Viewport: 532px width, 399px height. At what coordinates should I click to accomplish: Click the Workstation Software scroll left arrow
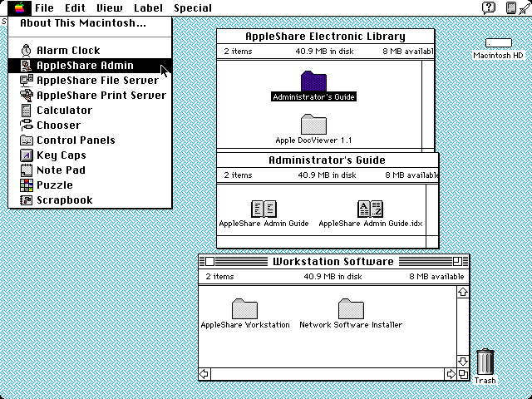(204, 374)
